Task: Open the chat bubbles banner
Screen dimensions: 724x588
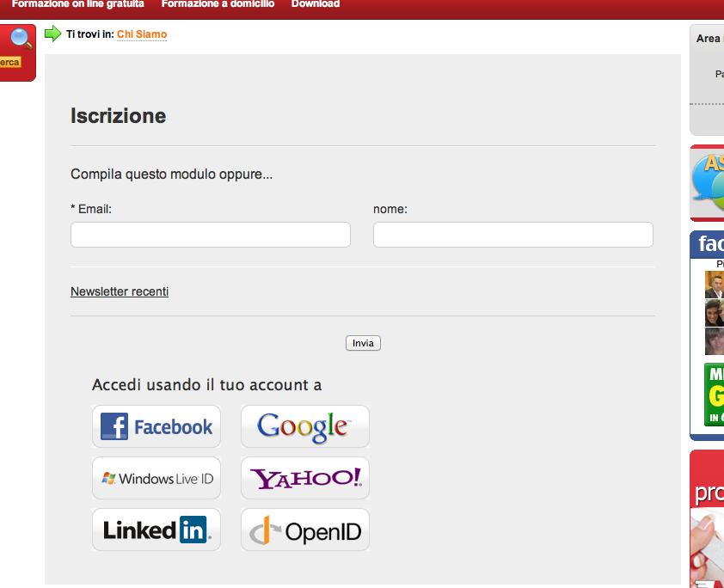Action: tap(708, 183)
